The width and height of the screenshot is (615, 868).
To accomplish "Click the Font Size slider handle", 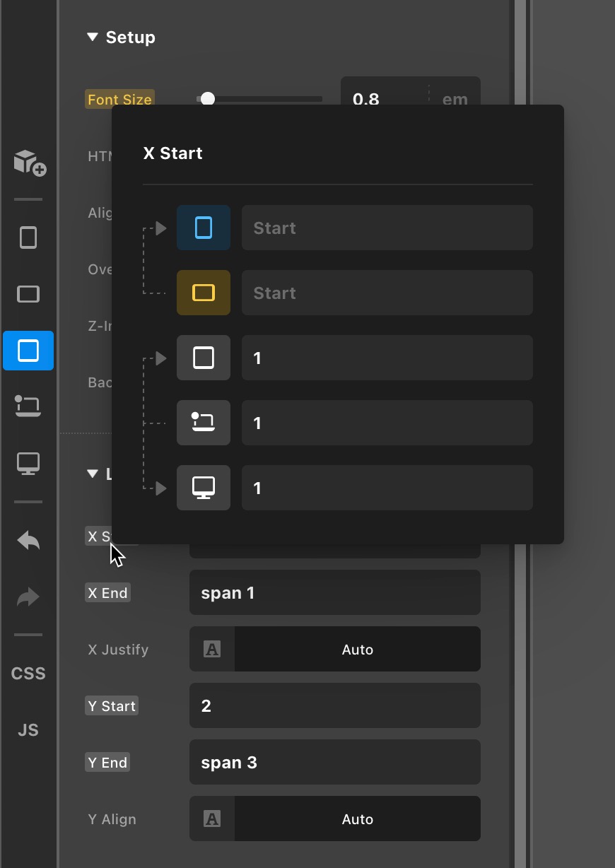I will [207, 99].
